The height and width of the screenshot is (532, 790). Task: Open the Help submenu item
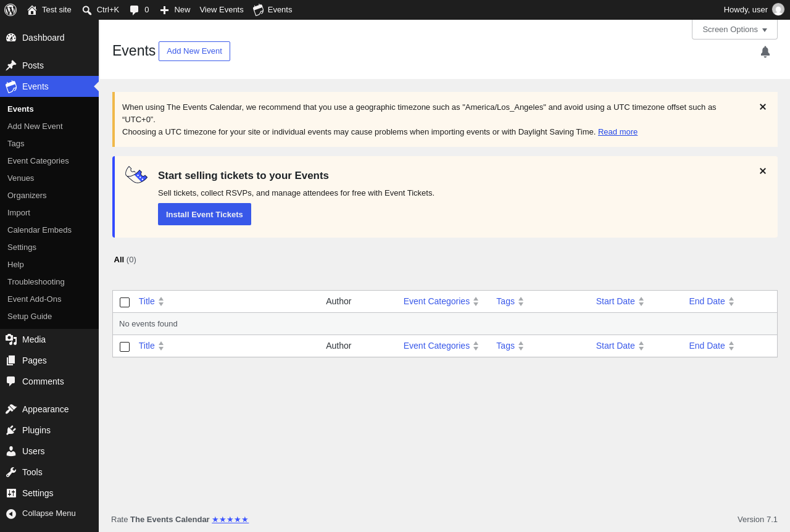[15, 264]
